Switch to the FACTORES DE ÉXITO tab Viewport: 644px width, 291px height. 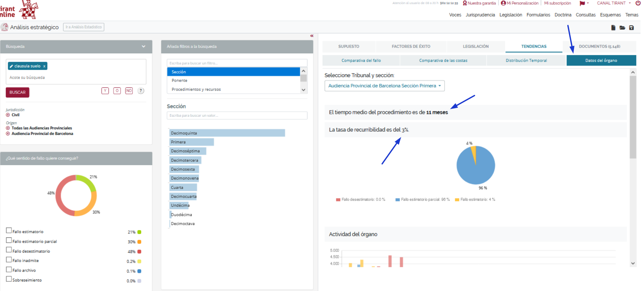(x=411, y=47)
